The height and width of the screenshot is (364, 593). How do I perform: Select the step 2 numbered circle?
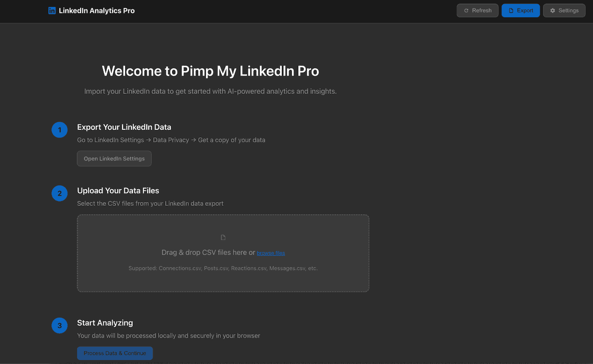tap(59, 193)
